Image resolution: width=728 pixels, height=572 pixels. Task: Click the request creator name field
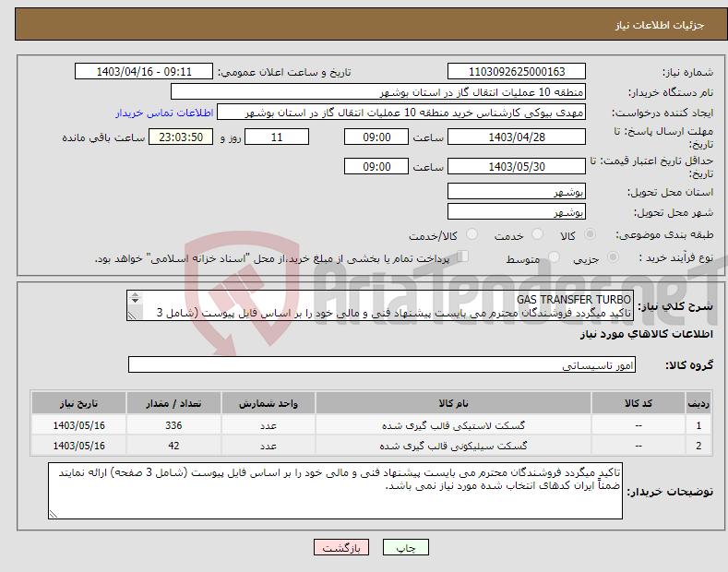pyautogui.click(x=401, y=113)
